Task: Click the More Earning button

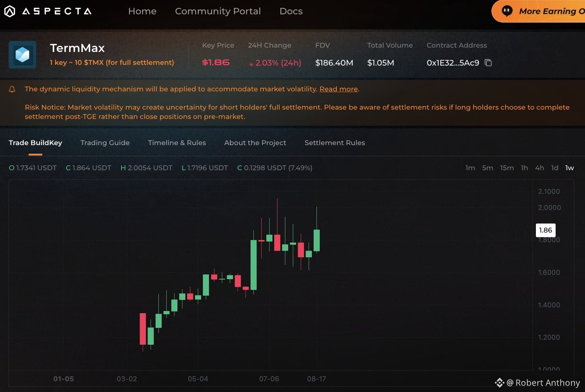Action: click(538, 11)
